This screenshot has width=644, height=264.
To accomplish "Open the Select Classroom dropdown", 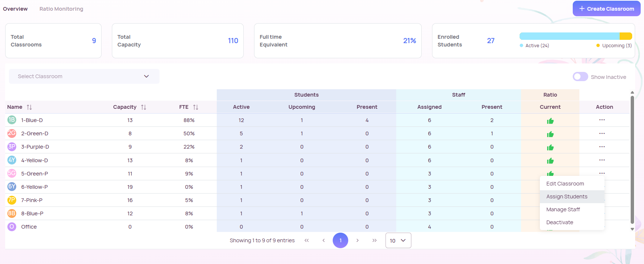I will 84,76.
